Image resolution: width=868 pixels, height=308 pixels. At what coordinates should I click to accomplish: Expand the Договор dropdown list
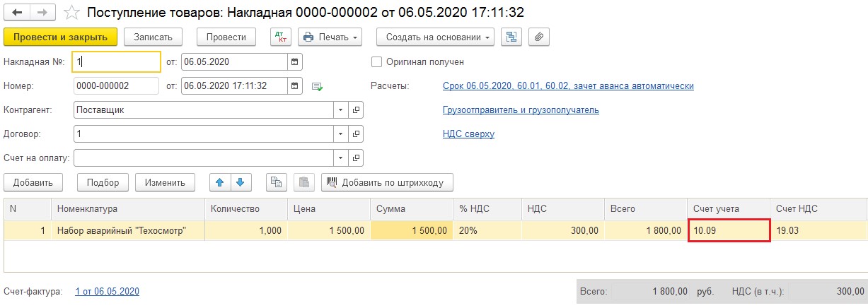coord(340,134)
